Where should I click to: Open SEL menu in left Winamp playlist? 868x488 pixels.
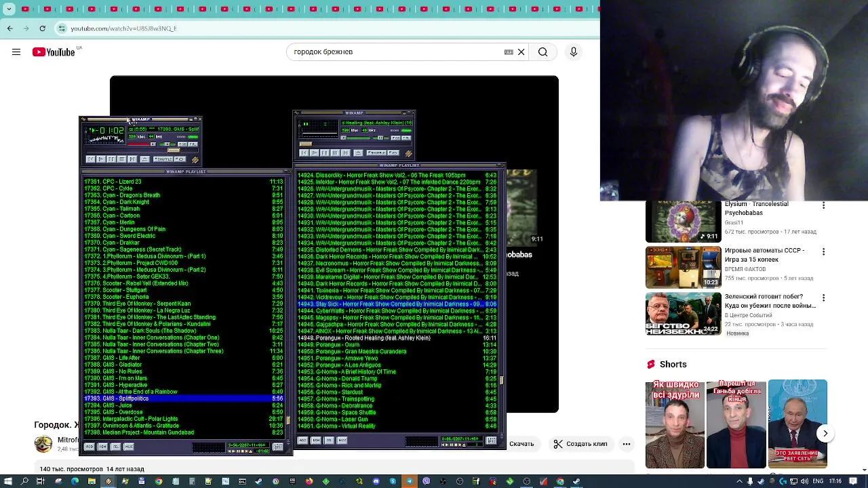point(115,447)
